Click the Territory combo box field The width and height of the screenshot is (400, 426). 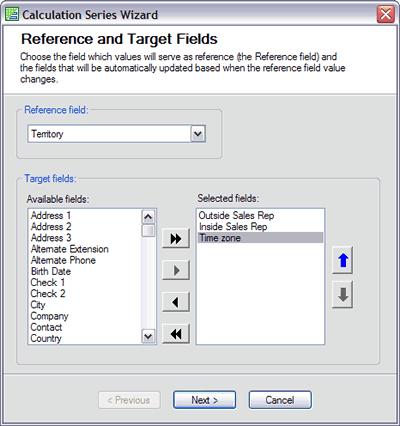pos(116,134)
